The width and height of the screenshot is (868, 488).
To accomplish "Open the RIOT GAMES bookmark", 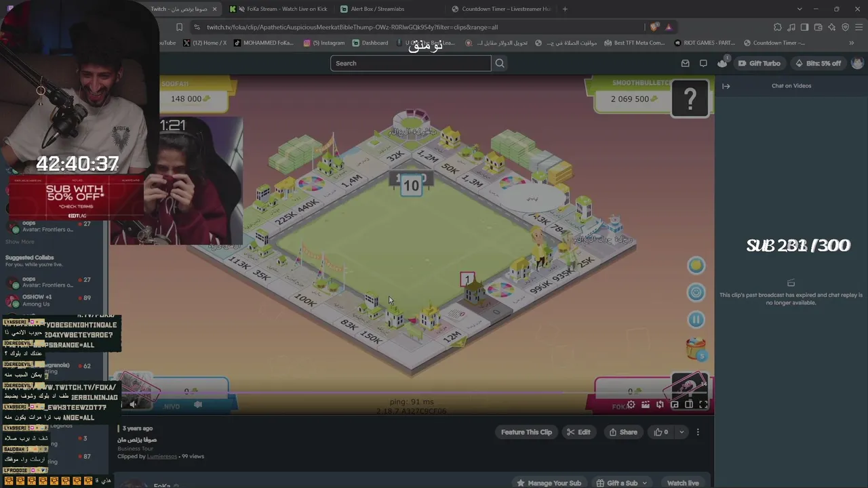I will pyautogui.click(x=705, y=43).
